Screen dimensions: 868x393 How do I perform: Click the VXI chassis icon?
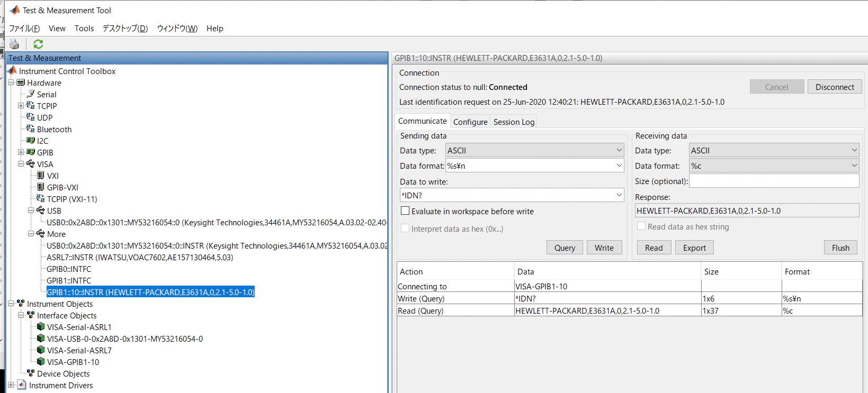pos(41,176)
